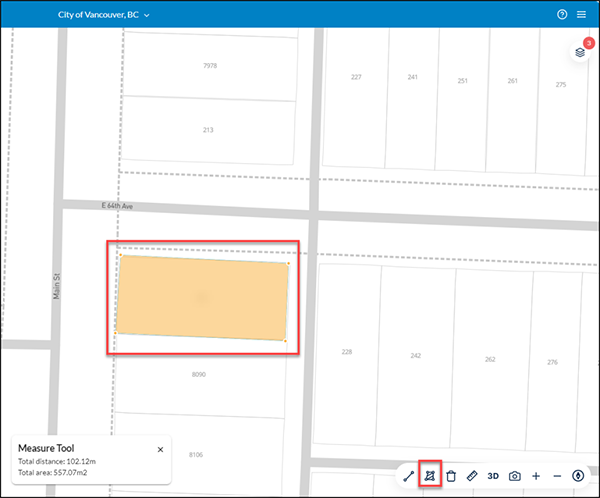This screenshot has height=498, width=600.
Task: Click parcel labeled 8106
Action: click(x=196, y=455)
